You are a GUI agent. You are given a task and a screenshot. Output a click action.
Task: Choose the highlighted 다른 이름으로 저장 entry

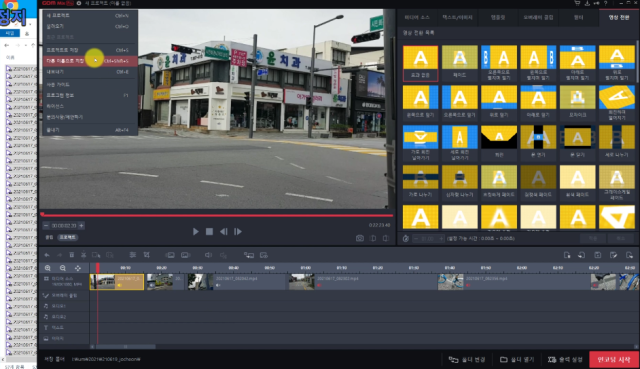[90, 61]
